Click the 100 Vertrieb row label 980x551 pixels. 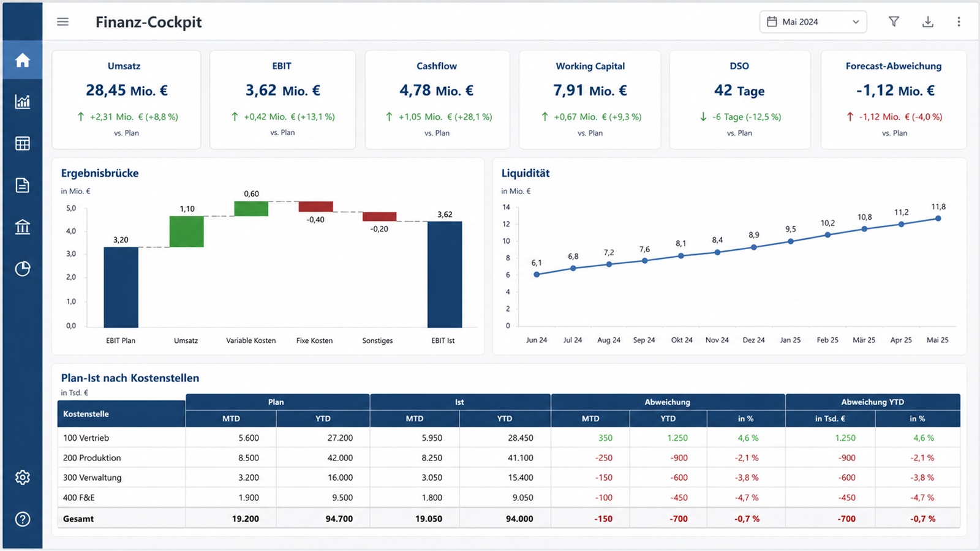coord(86,438)
